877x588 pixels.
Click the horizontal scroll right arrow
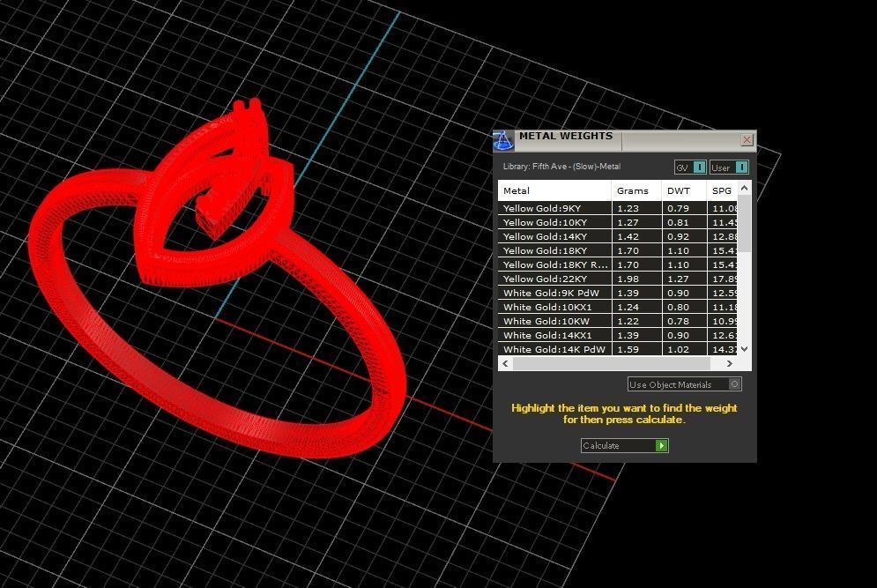point(729,364)
